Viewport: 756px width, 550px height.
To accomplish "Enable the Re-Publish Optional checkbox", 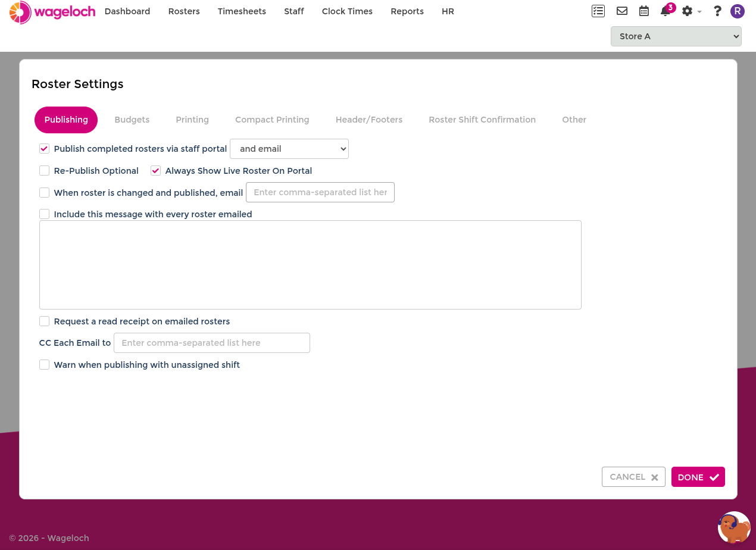I will coord(44,171).
